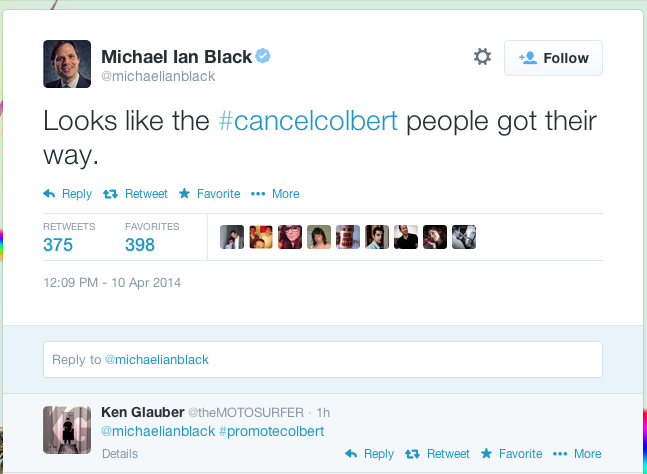The width and height of the screenshot is (647, 474).
Task: Reply to Michael Ian Black's tweet
Action: (68, 194)
